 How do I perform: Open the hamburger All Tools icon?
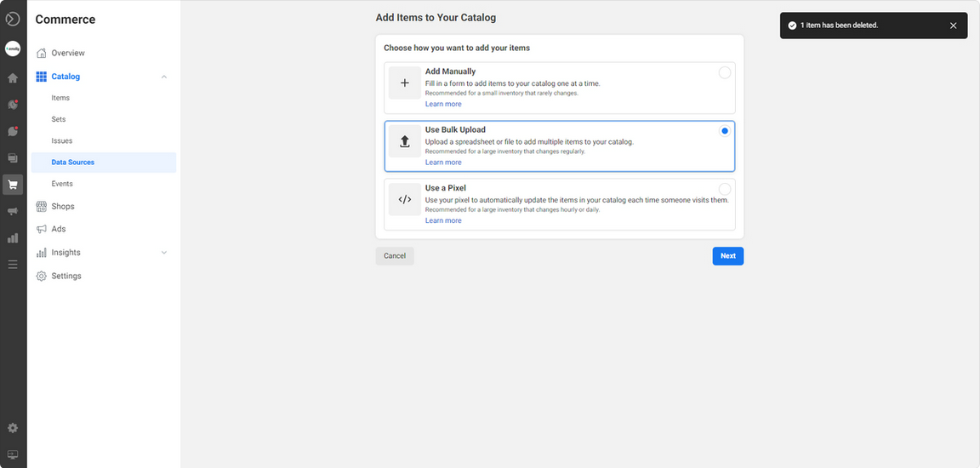[13, 265]
